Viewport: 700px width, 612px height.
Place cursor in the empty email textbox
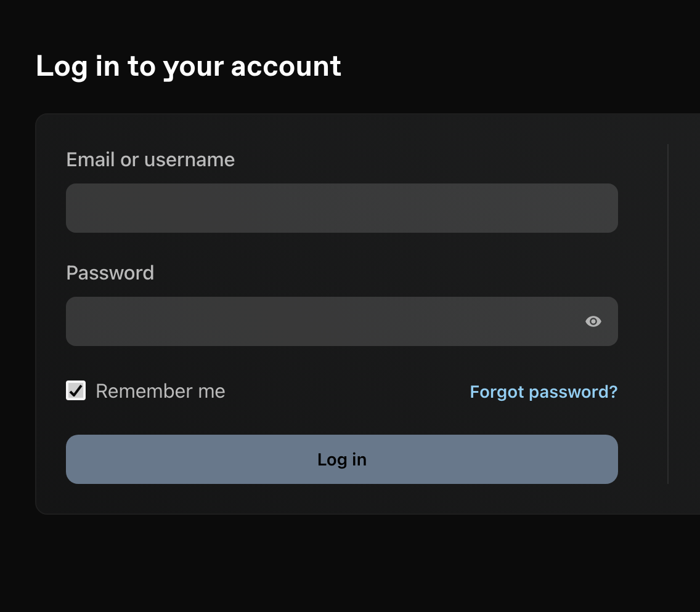tap(342, 208)
